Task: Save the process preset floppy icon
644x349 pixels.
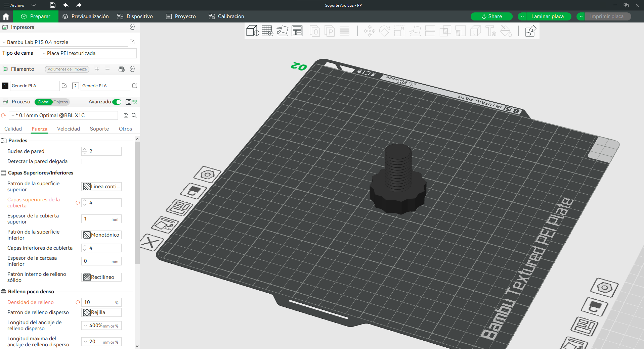Action: point(126,115)
